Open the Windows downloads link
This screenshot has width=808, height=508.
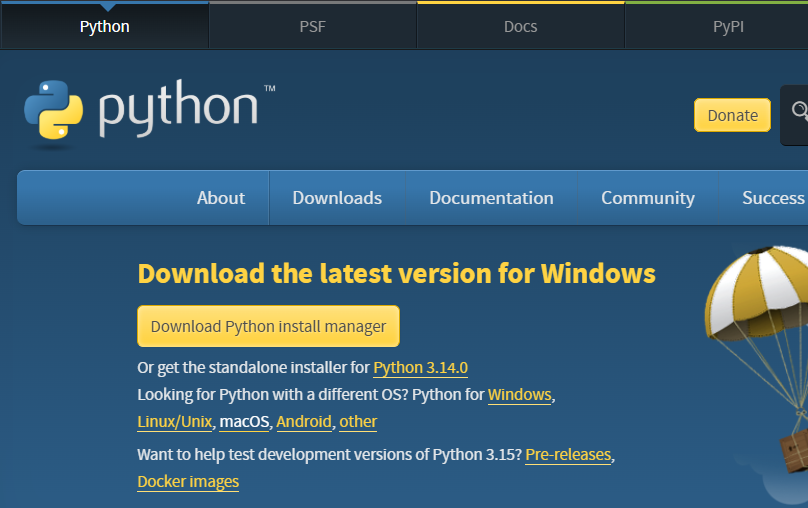click(519, 395)
